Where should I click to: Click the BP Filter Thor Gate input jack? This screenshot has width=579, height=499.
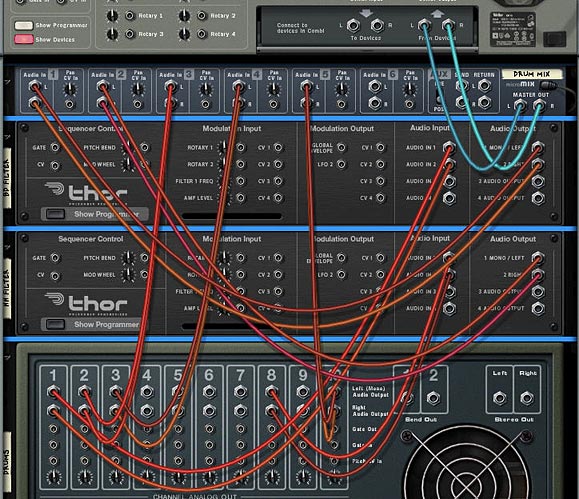pyautogui.click(x=55, y=148)
